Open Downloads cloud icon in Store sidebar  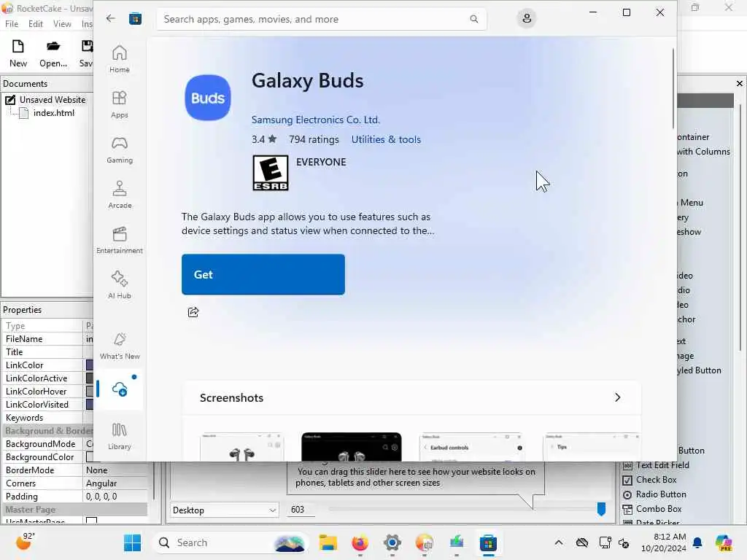(x=120, y=389)
